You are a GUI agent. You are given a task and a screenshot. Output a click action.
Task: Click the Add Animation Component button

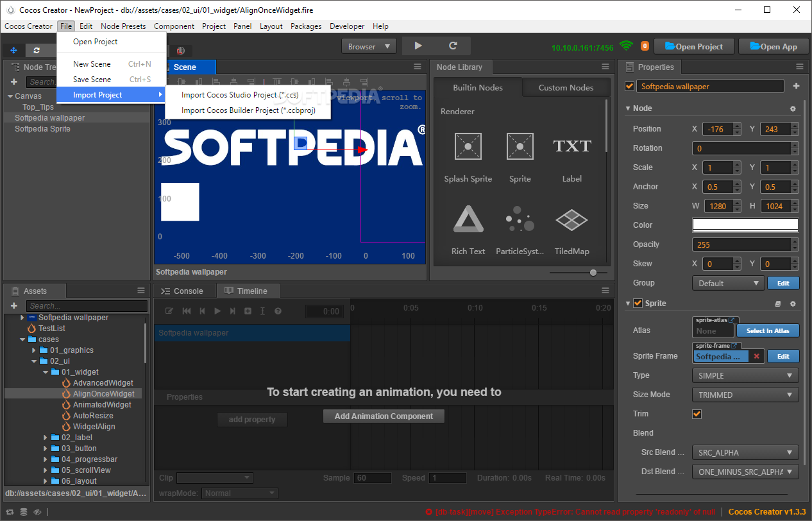[x=384, y=416]
